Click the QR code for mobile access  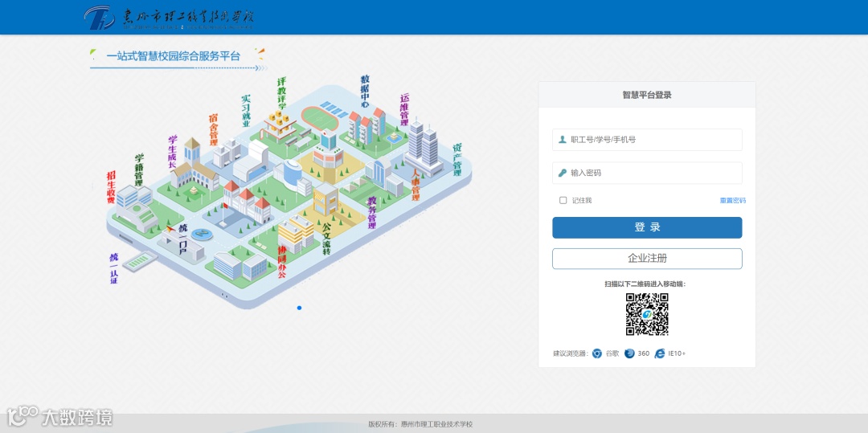coord(647,314)
